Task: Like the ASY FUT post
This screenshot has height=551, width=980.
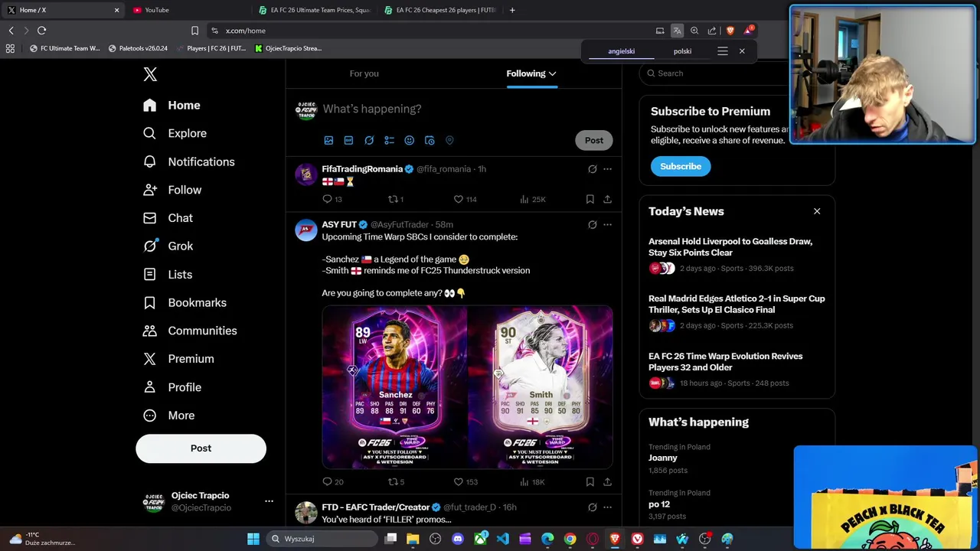Action: pos(459,482)
